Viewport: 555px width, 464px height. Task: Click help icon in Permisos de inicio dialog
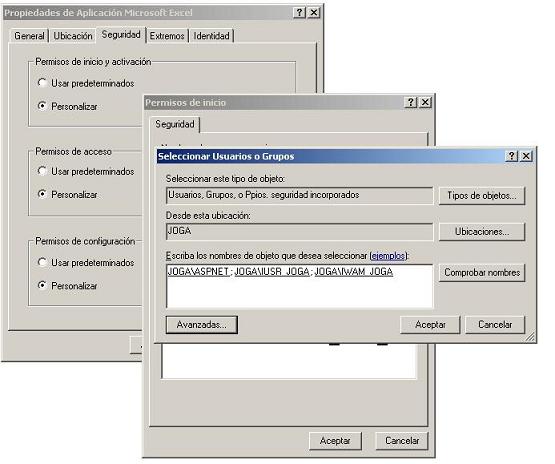[411, 102]
